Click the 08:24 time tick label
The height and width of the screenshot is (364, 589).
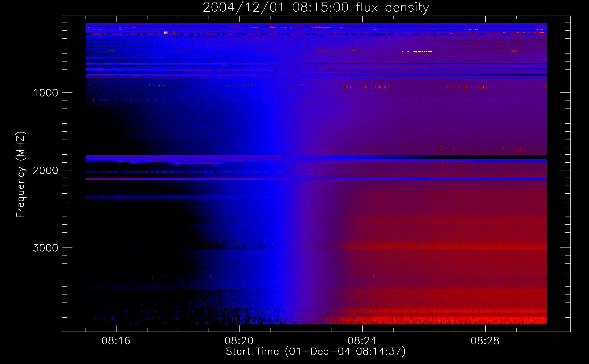coord(362,341)
